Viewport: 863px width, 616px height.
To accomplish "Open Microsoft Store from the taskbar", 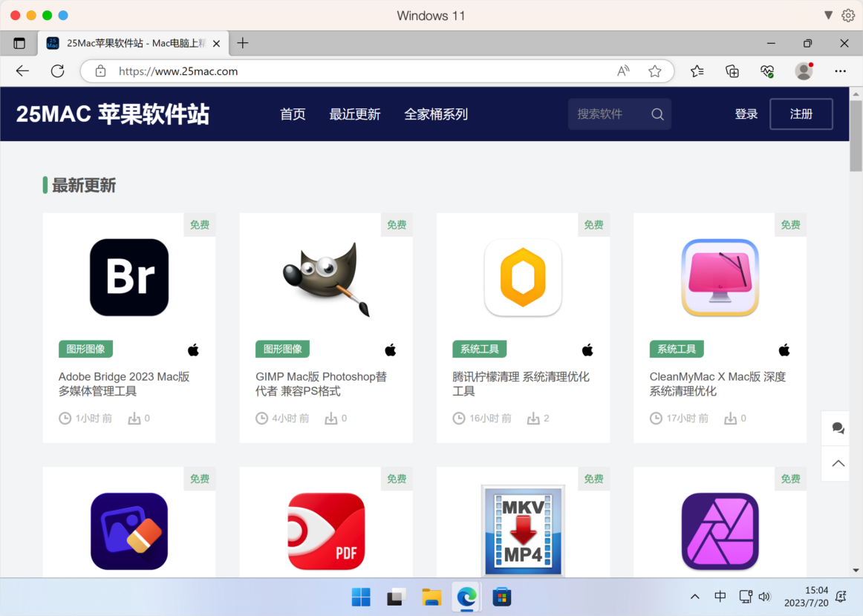I will pos(501,597).
